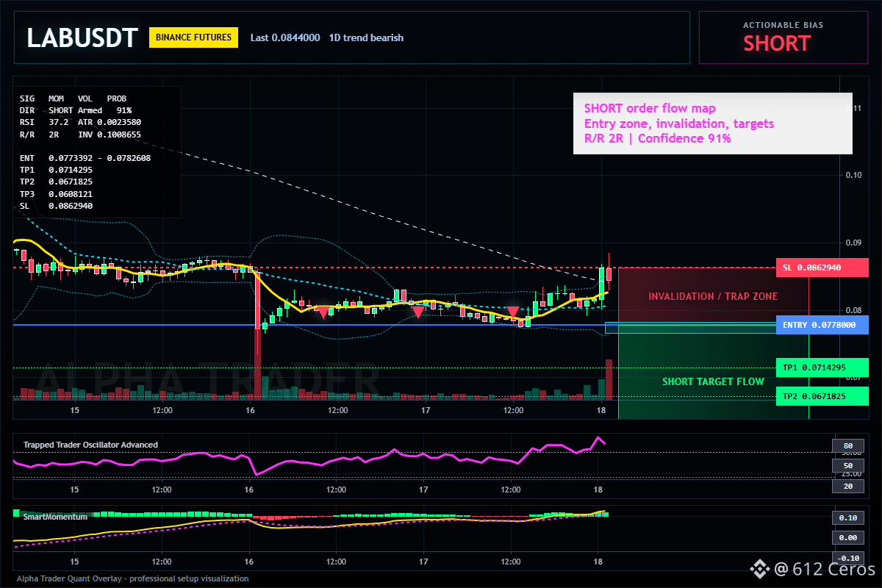Image resolution: width=882 pixels, height=588 pixels.
Task: Click the LABUSDT symbol title
Action: [x=82, y=38]
